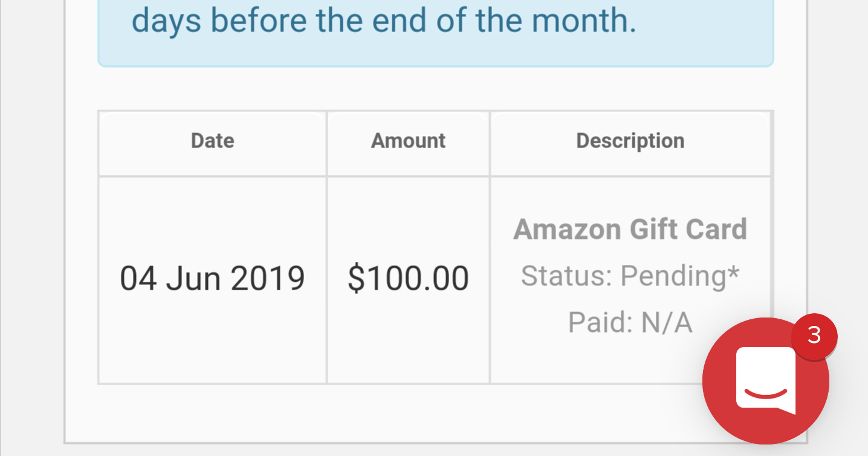Select the 04 Jun 2019 date cell
The width and height of the screenshot is (868, 456).
(x=212, y=279)
